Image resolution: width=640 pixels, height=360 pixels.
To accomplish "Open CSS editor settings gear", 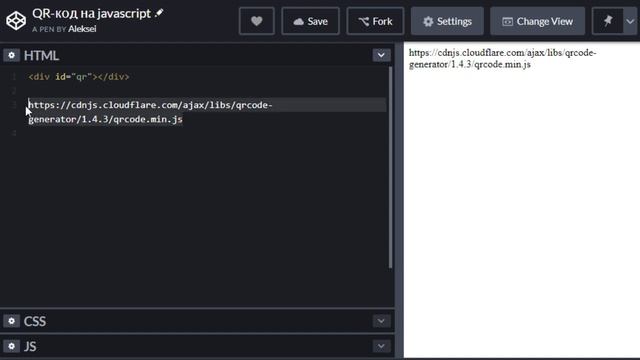I will tap(11, 321).
